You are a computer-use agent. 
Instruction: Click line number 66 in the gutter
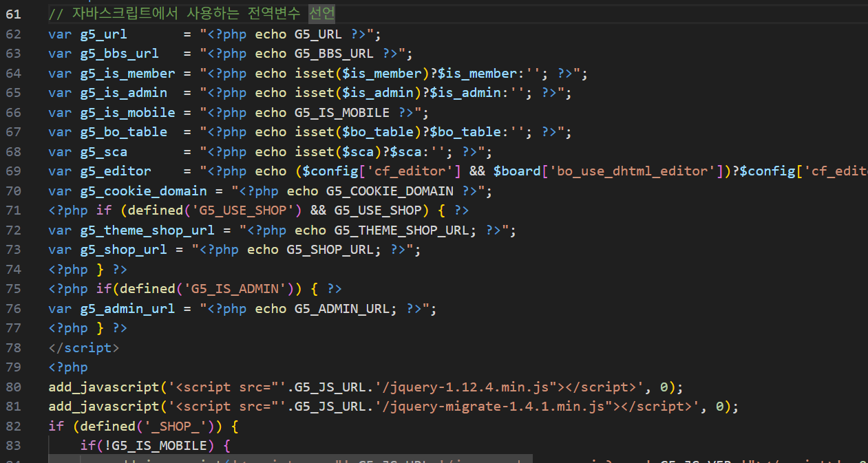(x=13, y=112)
